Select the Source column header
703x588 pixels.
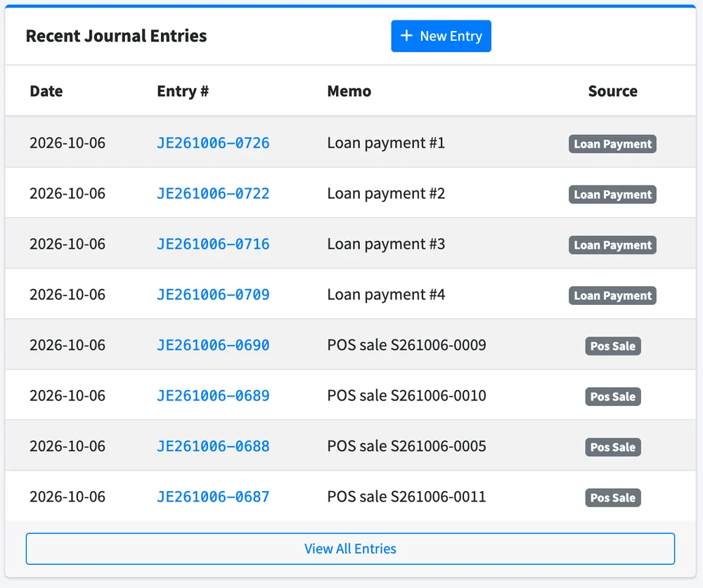(x=612, y=91)
